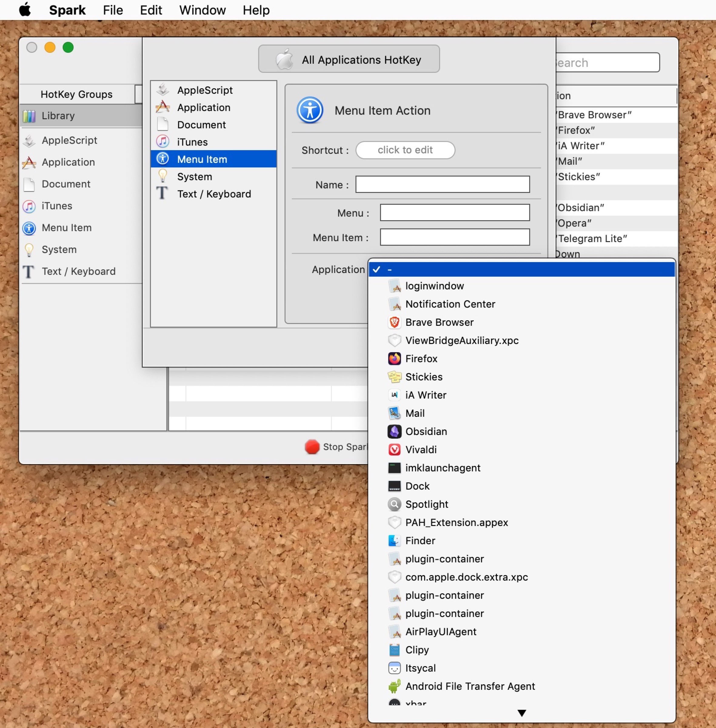Open the Edit menu
This screenshot has width=716, height=728.
click(151, 10)
